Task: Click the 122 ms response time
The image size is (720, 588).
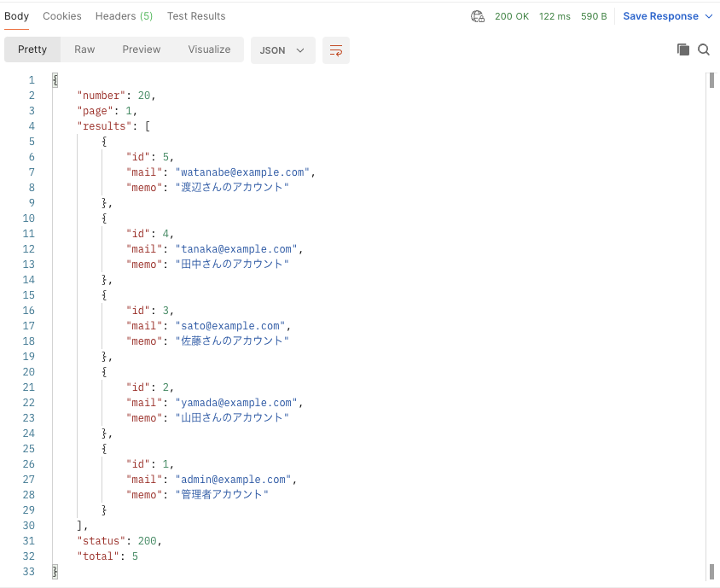Action: pos(555,16)
